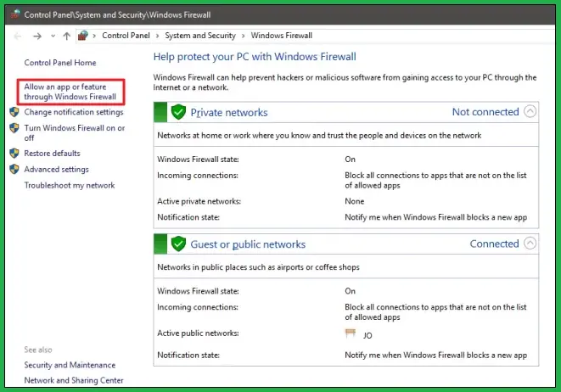Click green shield icon for Guest or public networks
The width and height of the screenshot is (561, 392).
(178, 244)
